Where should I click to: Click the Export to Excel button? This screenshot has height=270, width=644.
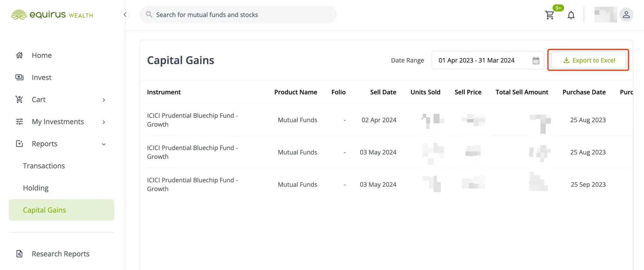click(588, 60)
